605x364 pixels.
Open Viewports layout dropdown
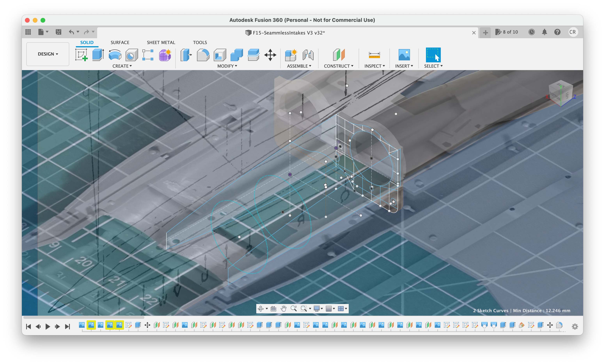pyautogui.click(x=342, y=309)
